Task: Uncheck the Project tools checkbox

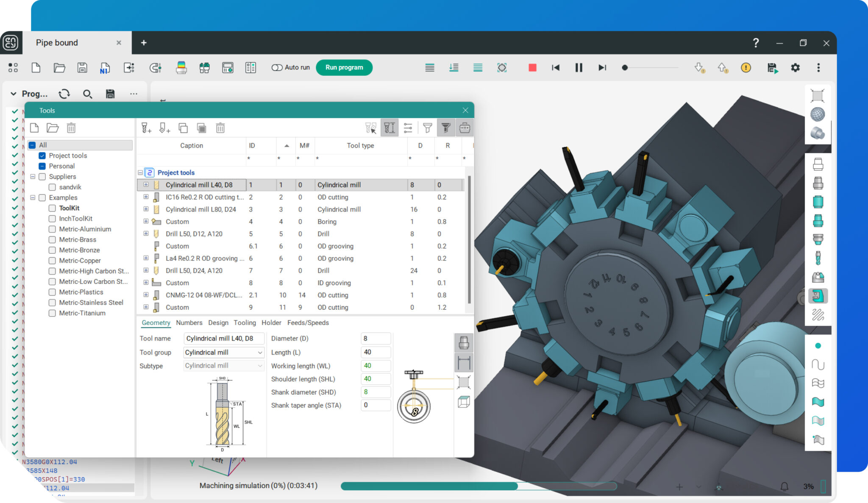Action: pos(42,156)
